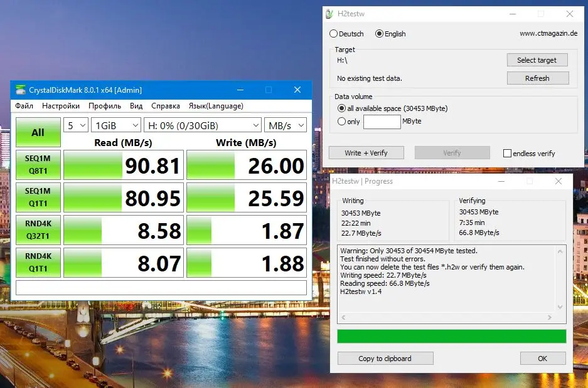Enable the endless verify checkbox
The image size is (588, 388).
507,153
